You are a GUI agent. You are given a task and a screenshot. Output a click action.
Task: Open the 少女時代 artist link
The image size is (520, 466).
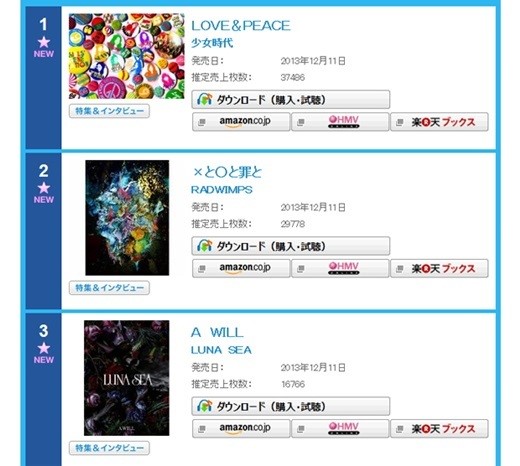pyautogui.click(x=212, y=43)
